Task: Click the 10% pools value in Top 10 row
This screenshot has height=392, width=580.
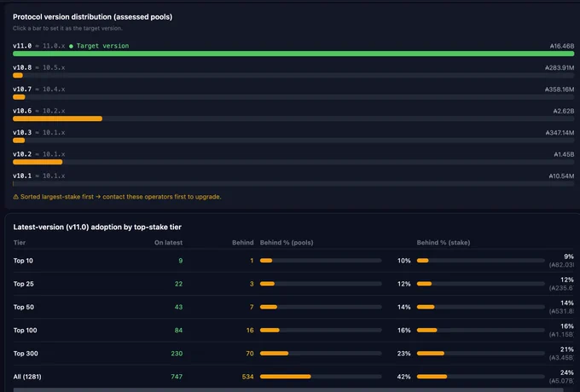Action: 404,261
